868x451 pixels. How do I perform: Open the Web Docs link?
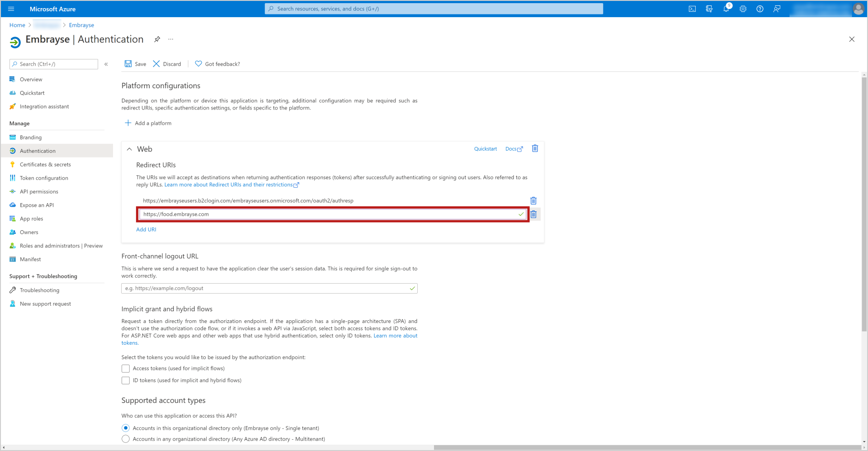(x=514, y=149)
